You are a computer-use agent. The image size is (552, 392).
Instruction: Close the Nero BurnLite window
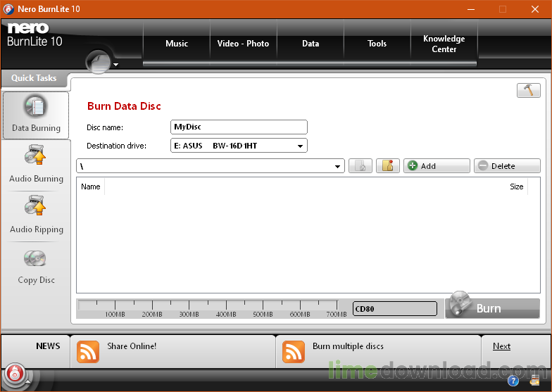click(x=535, y=9)
